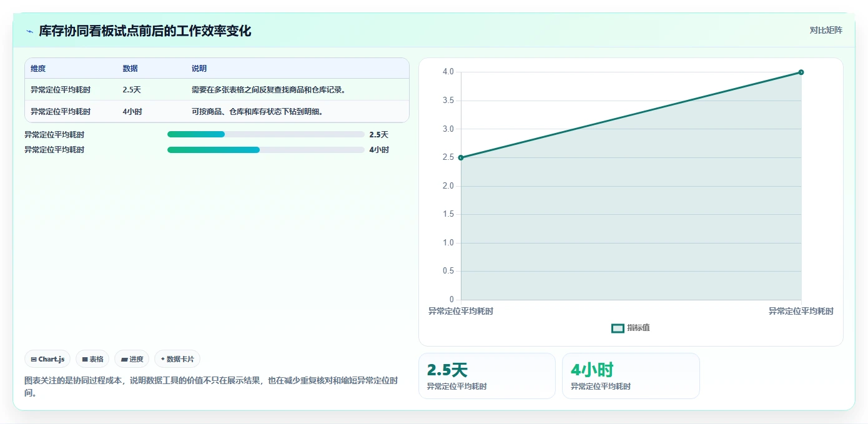Click the 维度 column header
Viewport: 868px width, 424px height.
pos(38,69)
